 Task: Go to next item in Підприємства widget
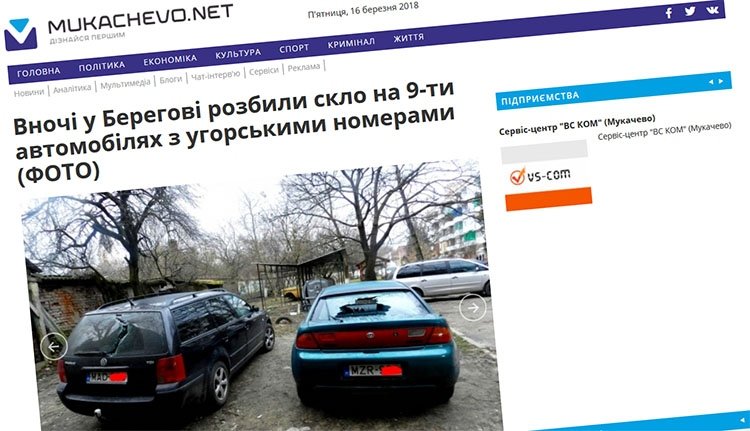pos(721,81)
